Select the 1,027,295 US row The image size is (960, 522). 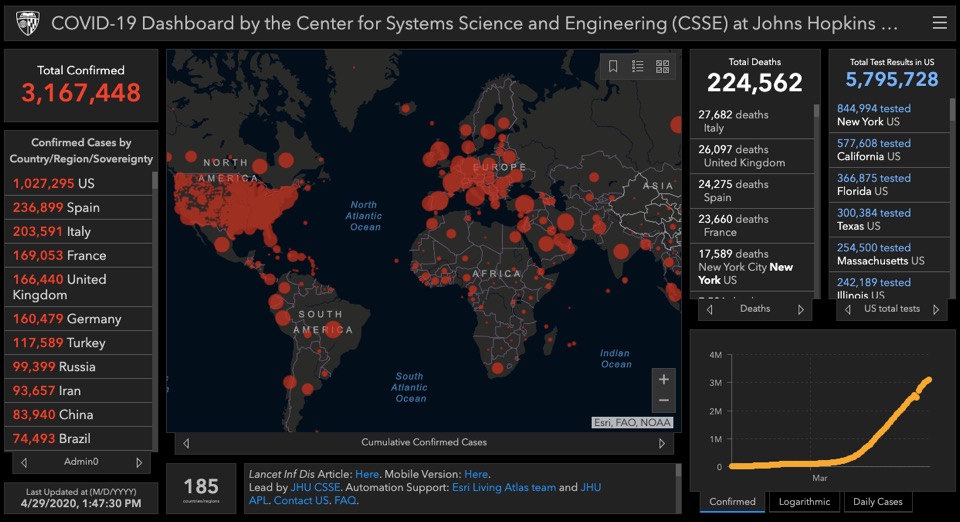(78, 184)
